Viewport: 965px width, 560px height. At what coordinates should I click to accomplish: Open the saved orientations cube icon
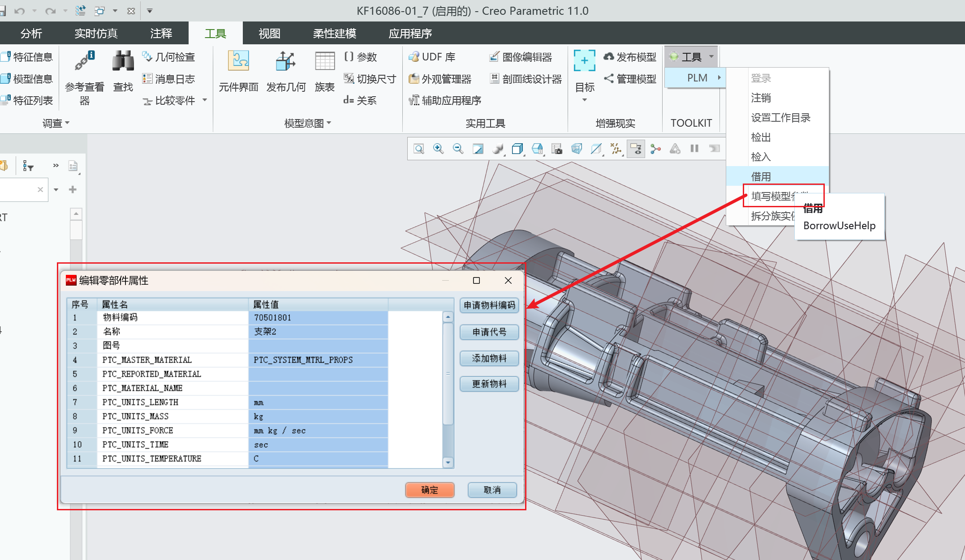tap(517, 149)
